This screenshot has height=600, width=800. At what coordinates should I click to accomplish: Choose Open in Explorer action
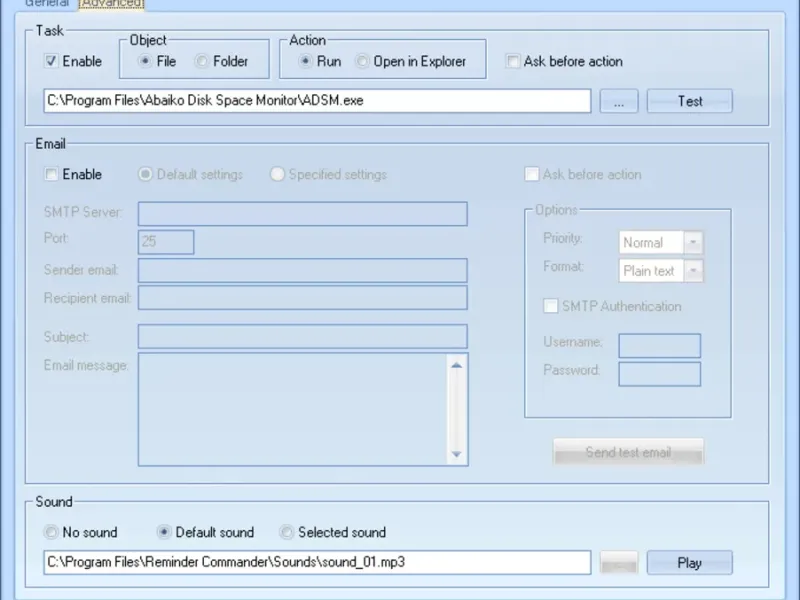(362, 61)
